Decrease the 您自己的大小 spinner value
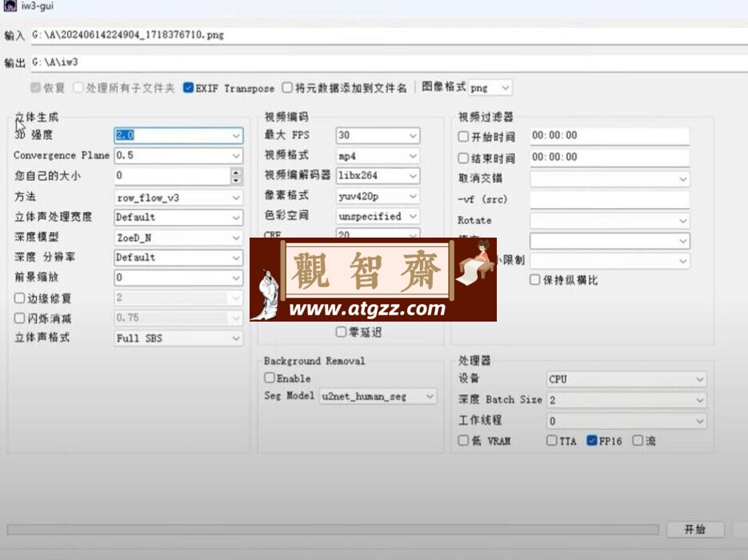The height and width of the screenshot is (560, 748). coord(236,180)
